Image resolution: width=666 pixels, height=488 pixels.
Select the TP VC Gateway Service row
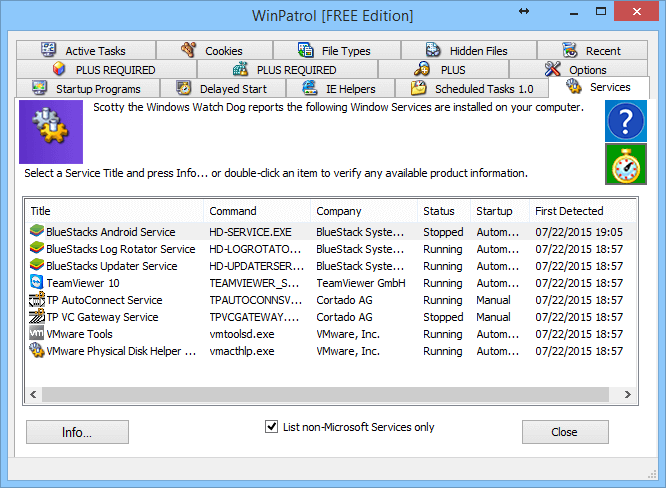click(102, 317)
